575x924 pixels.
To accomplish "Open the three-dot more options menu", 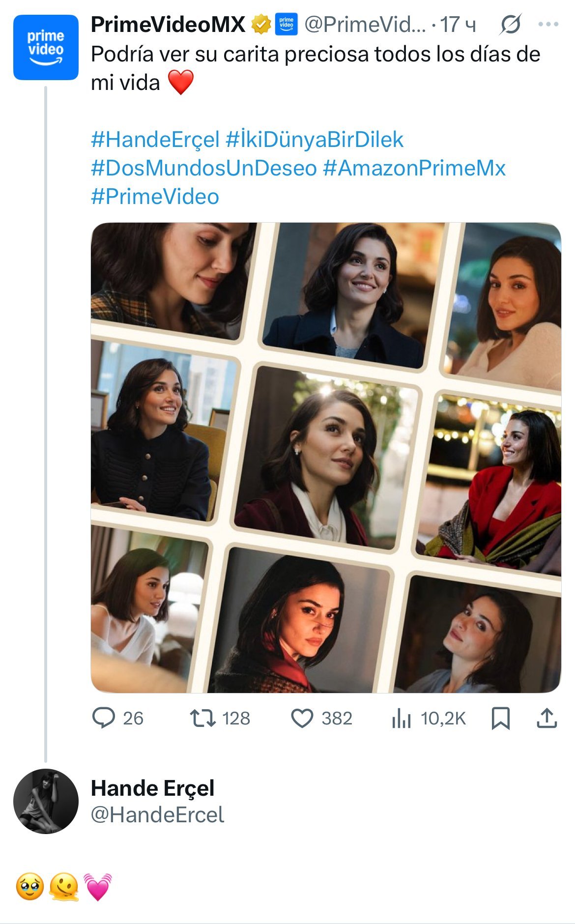I will click(x=548, y=24).
